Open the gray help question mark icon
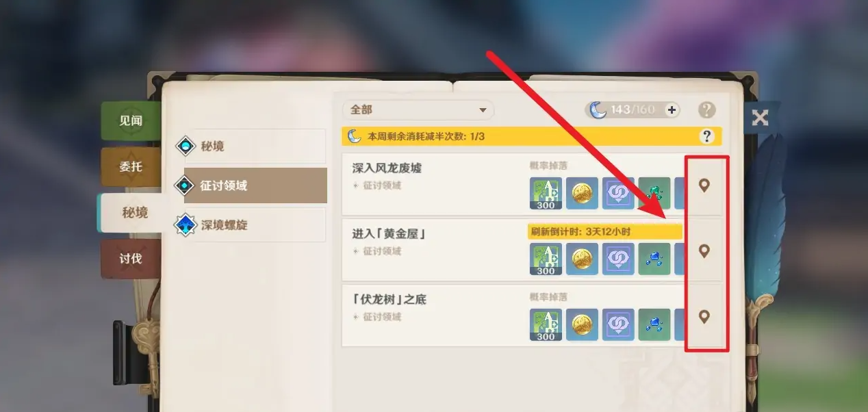This screenshot has height=412, width=868. click(706, 110)
